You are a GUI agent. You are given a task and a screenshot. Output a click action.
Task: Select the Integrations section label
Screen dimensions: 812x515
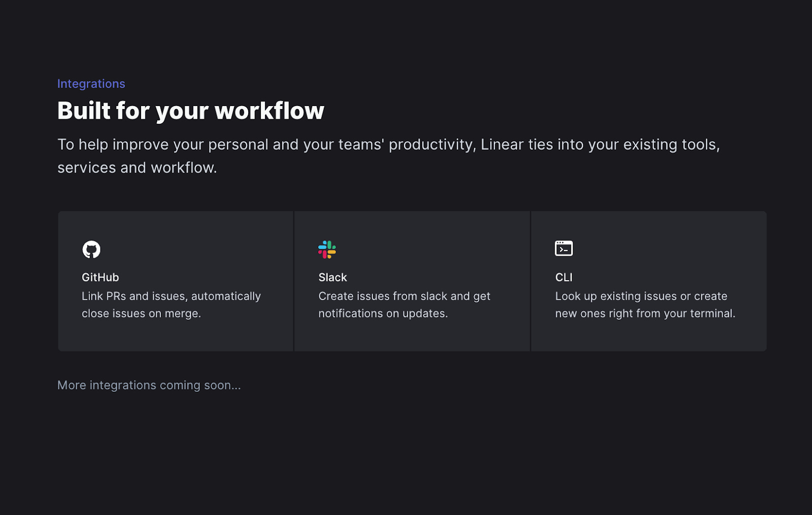(x=91, y=84)
